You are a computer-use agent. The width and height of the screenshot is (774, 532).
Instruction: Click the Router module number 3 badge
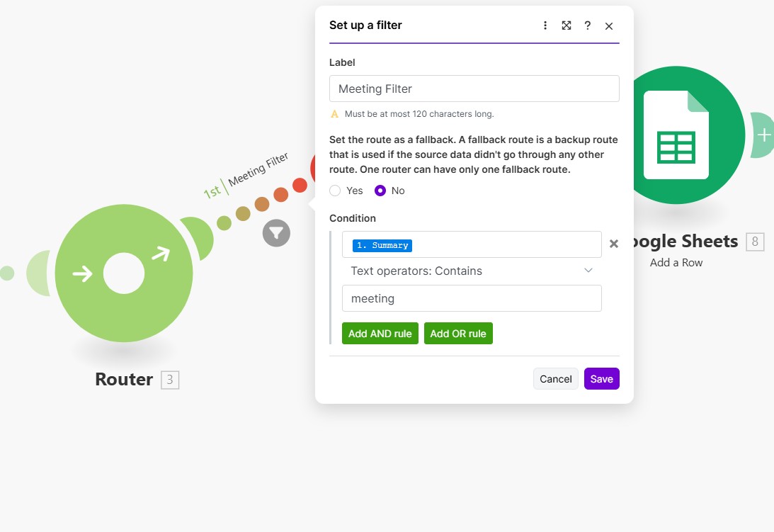coord(170,380)
